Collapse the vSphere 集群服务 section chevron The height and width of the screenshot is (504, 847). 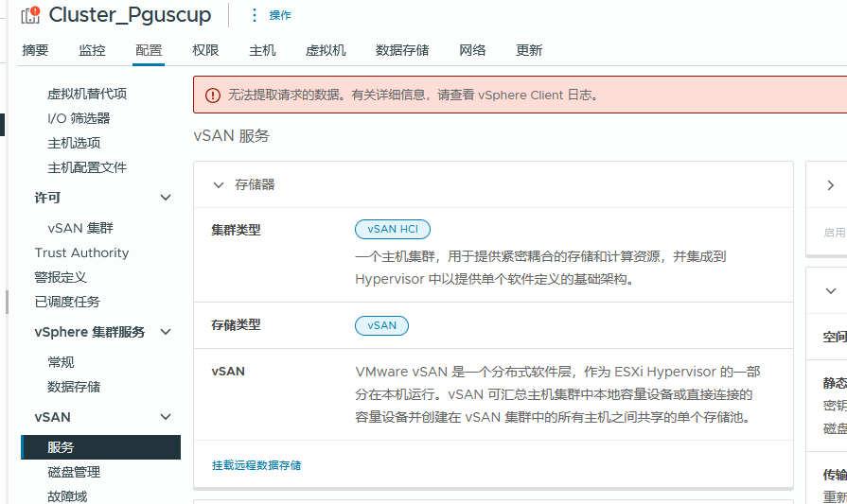(166, 332)
